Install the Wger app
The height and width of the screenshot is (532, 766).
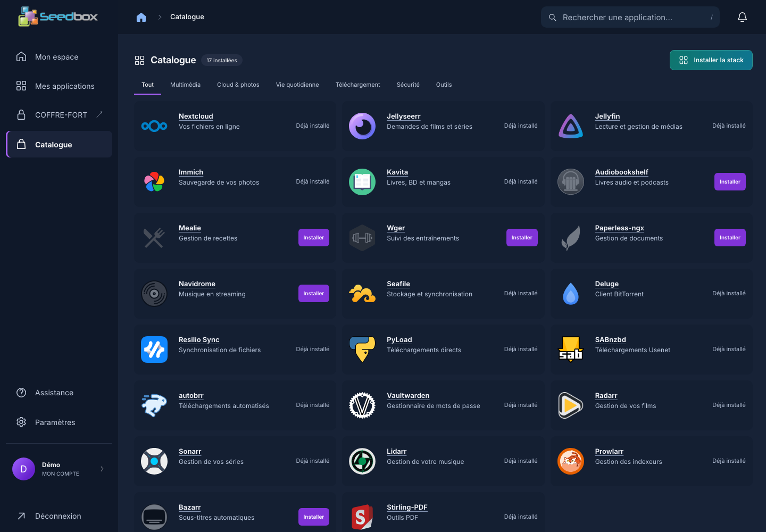point(522,238)
